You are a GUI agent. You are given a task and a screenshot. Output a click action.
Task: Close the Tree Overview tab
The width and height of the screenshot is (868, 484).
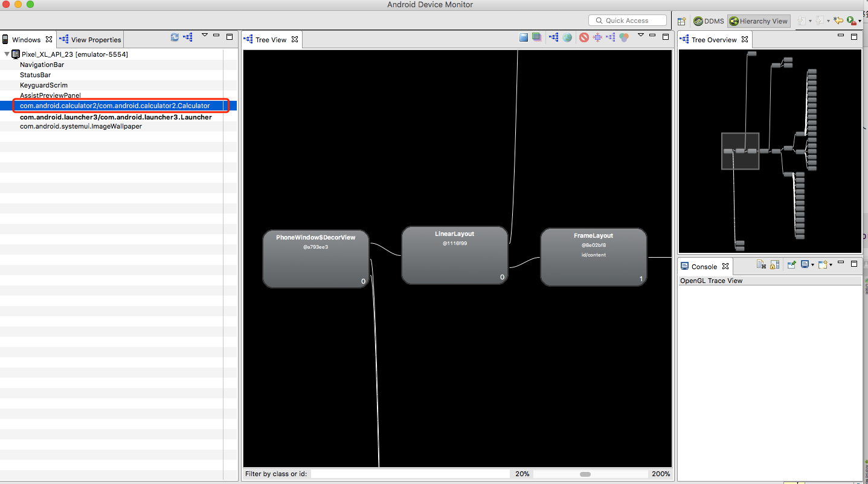coord(745,39)
